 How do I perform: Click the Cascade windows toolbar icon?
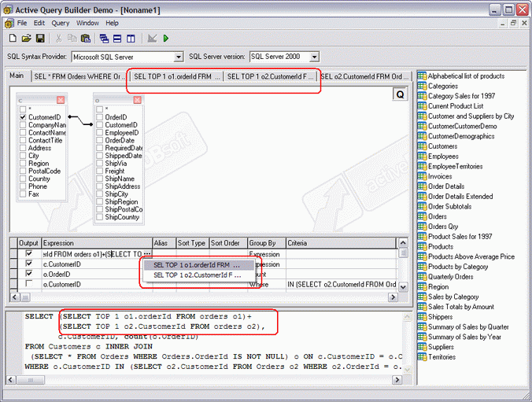click(104, 39)
